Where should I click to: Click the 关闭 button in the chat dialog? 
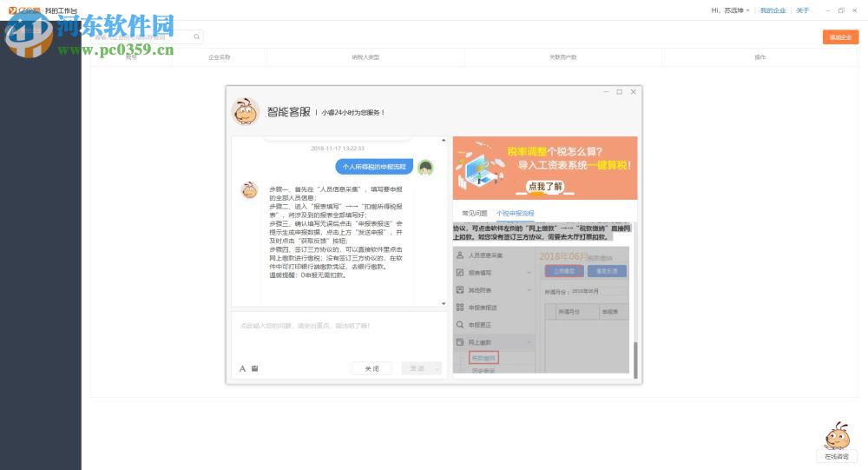point(372,368)
